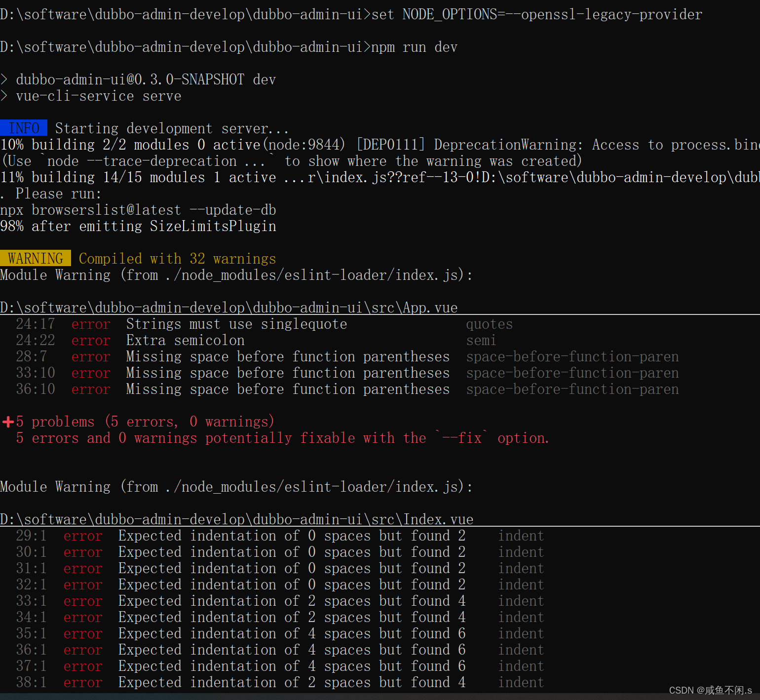Click the '5 problems (5 errors, 0 warnings)' summary
760x700 pixels.
(145, 422)
